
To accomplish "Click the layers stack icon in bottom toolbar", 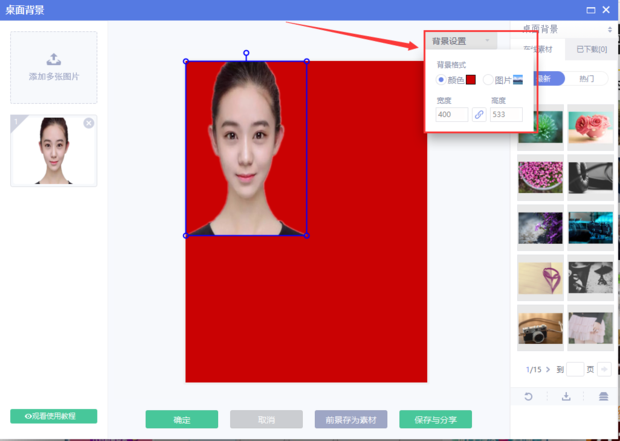I will click(x=603, y=396).
